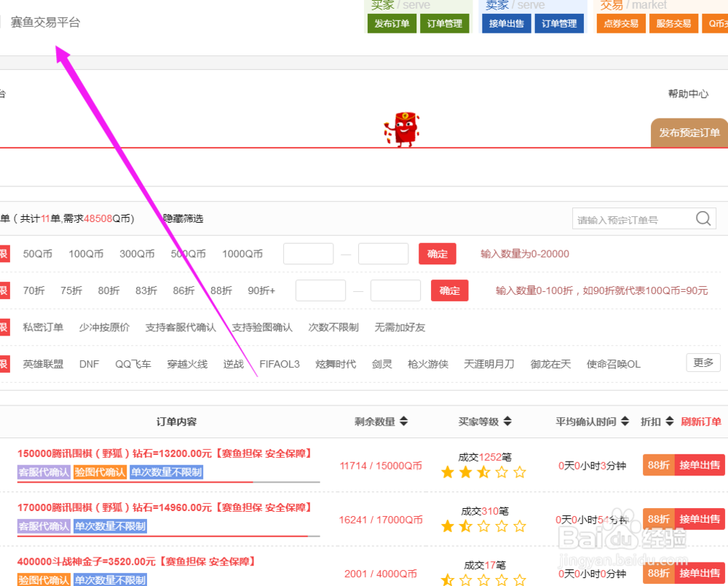Click 发布预定订单 tab button
The width and height of the screenshot is (728, 586).
[689, 132]
